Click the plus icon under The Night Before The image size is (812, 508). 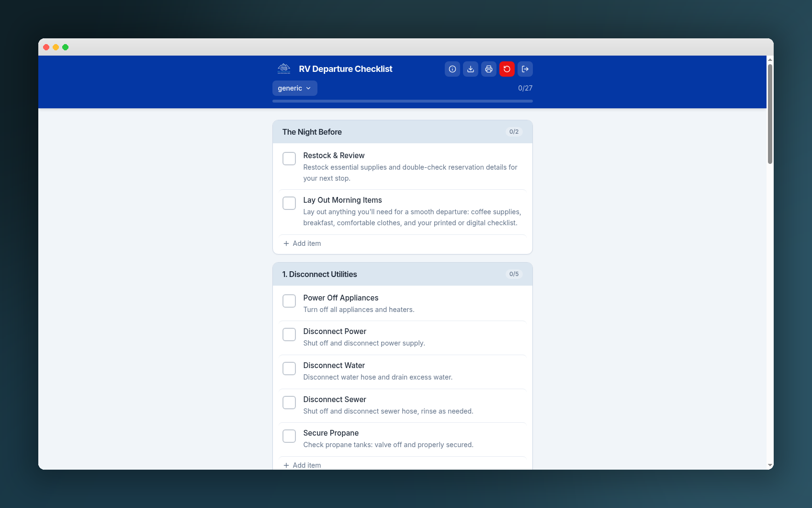tap(286, 243)
